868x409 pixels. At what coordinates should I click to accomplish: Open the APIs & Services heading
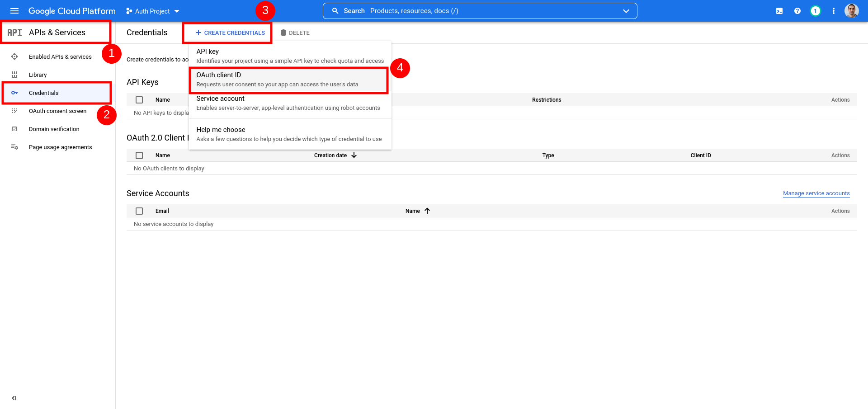(57, 33)
